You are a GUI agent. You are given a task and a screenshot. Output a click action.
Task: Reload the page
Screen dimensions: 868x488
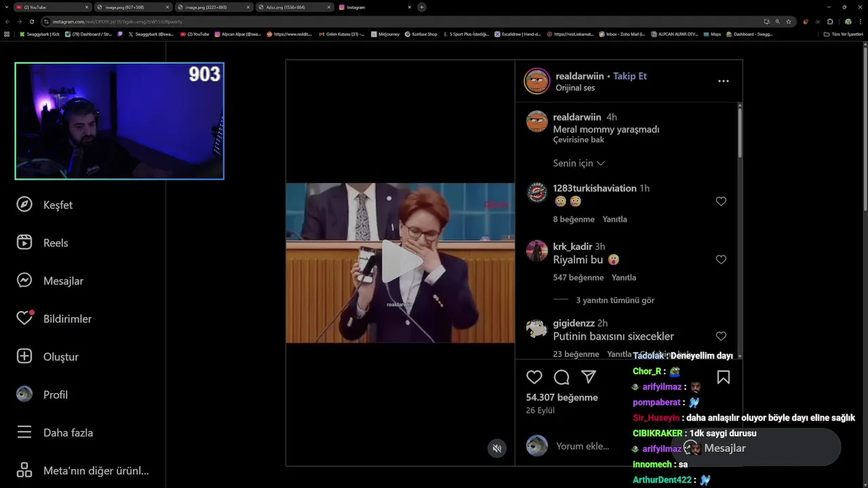(x=31, y=22)
